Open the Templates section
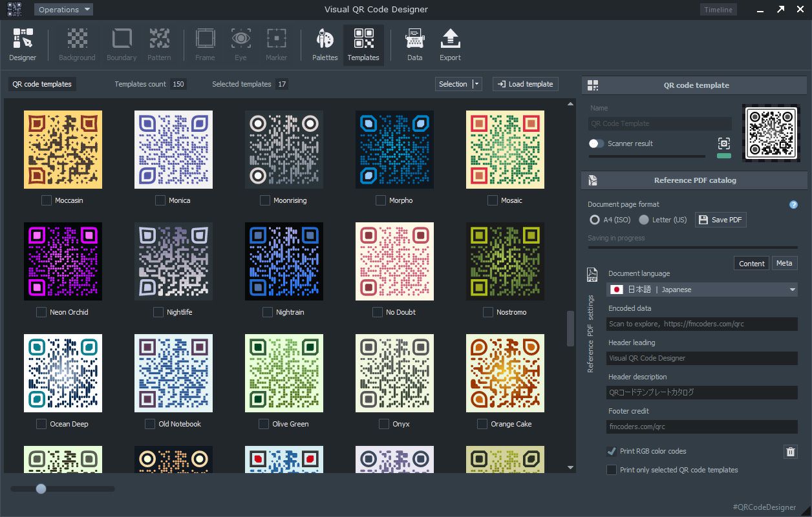812x517 pixels. (363, 45)
